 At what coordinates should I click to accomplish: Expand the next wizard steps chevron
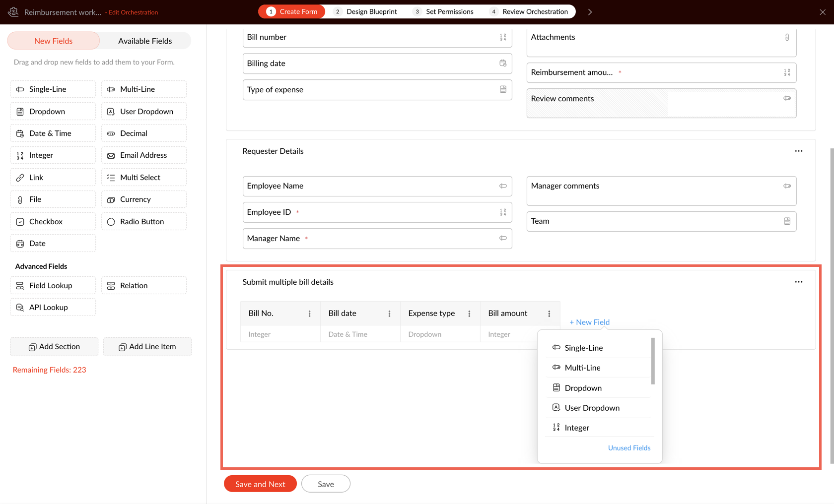(590, 12)
